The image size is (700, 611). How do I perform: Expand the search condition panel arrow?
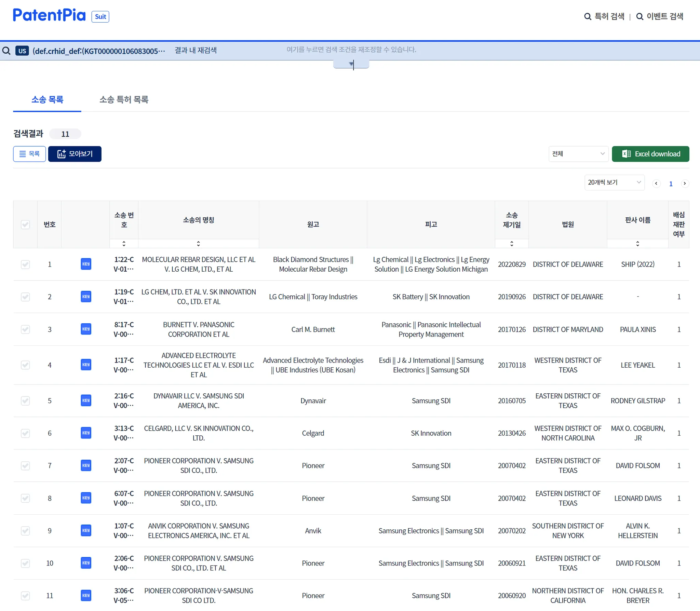[x=351, y=64]
